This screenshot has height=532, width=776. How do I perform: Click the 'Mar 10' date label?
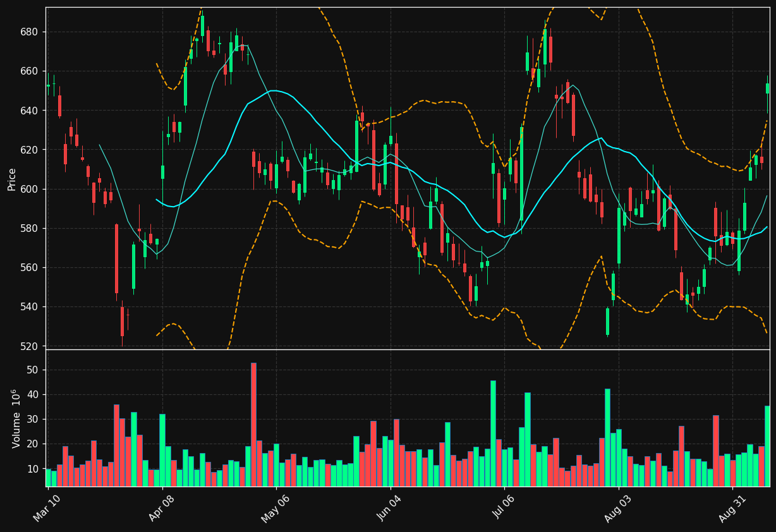47,508
